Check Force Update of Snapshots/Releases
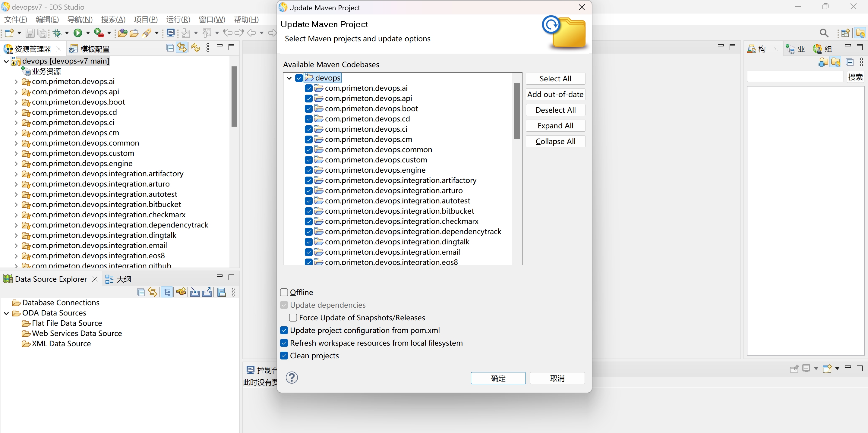This screenshot has width=868, height=433. (x=293, y=318)
